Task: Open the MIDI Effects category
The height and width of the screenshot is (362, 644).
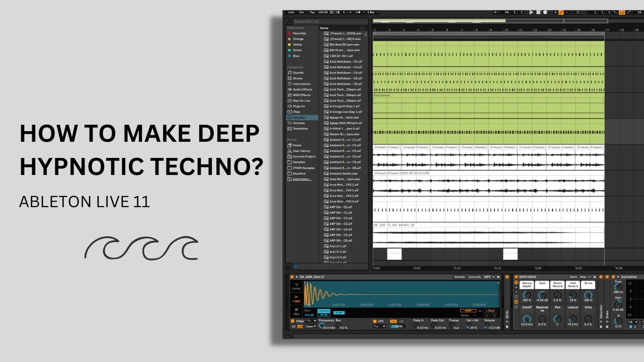Action: (301, 95)
